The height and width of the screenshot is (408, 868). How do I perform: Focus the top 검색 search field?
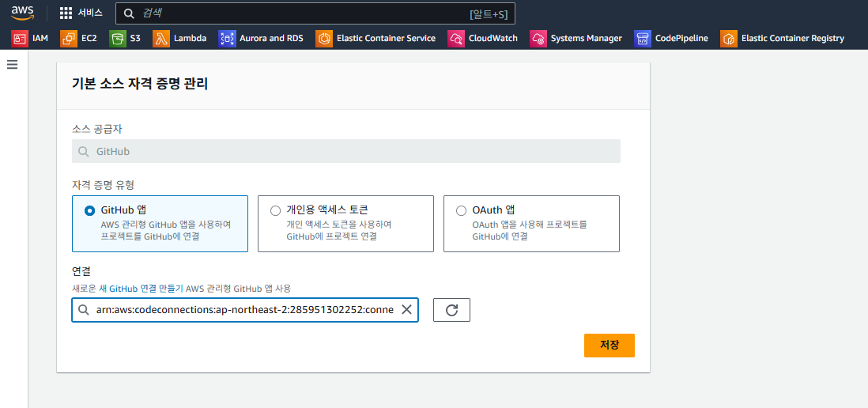pyautogui.click(x=315, y=13)
